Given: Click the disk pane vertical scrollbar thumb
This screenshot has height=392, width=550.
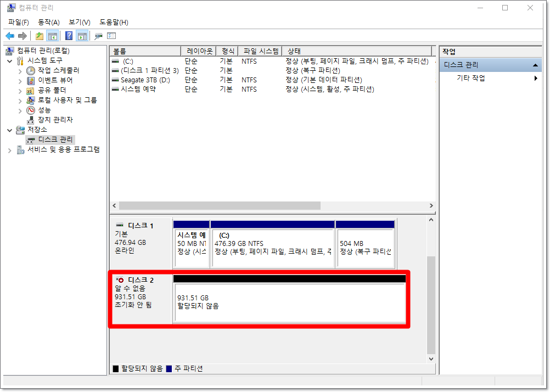Looking at the screenshot, I should point(431,305).
